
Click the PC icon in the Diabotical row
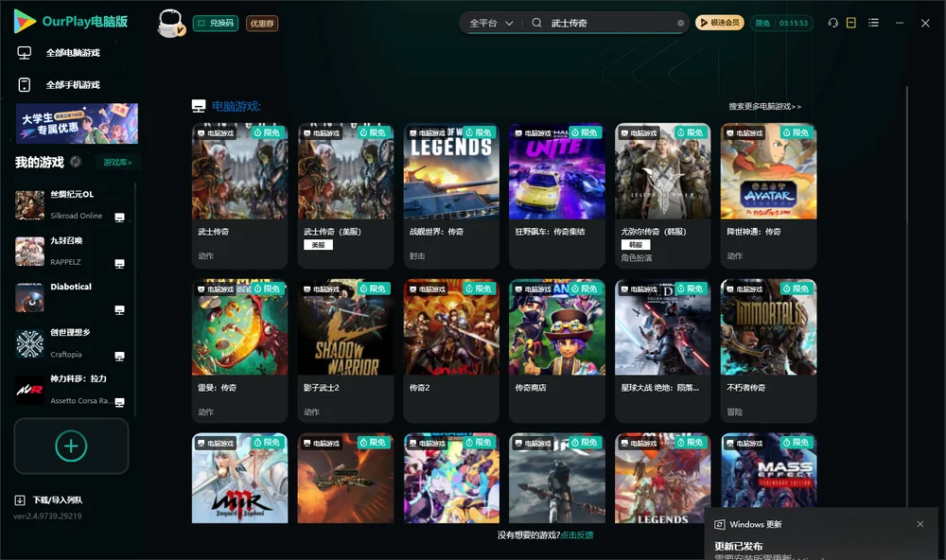tap(119, 310)
